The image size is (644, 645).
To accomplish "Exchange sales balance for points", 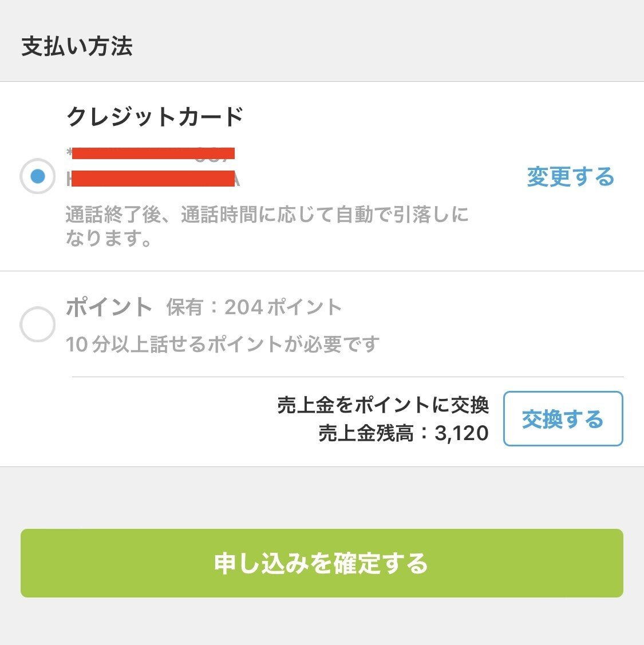I will (562, 418).
